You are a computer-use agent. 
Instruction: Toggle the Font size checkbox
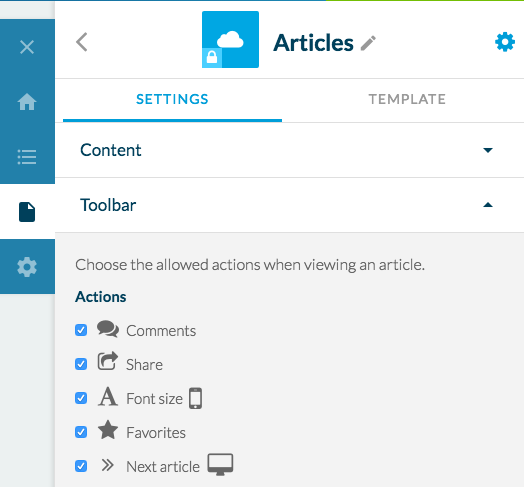(81, 398)
